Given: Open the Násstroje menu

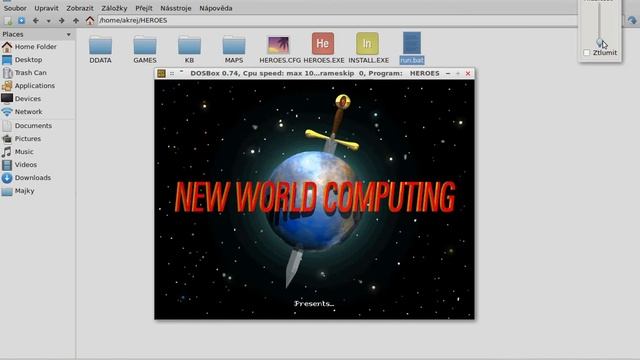Looking at the screenshot, I should pos(176,8).
